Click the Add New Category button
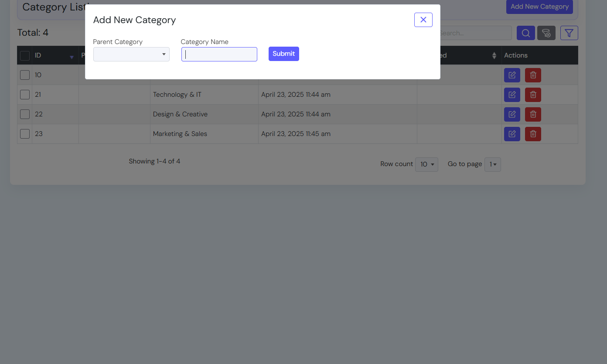 click(539, 7)
